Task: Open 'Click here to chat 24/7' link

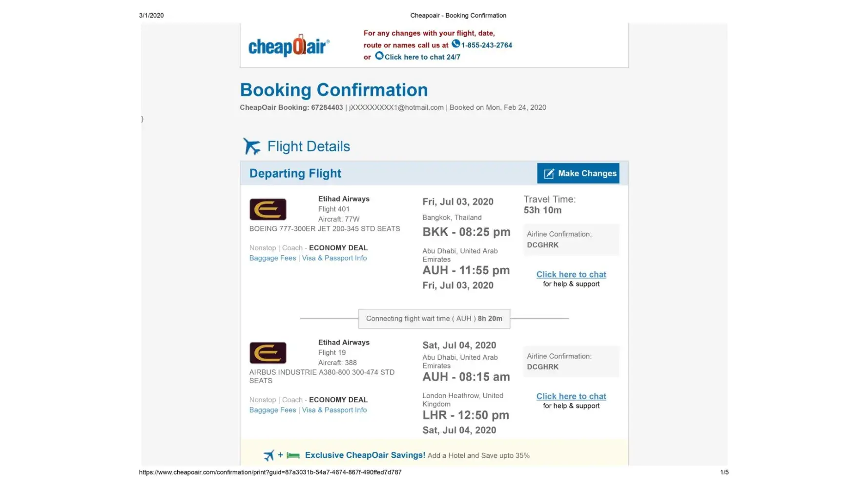Action: [x=422, y=57]
